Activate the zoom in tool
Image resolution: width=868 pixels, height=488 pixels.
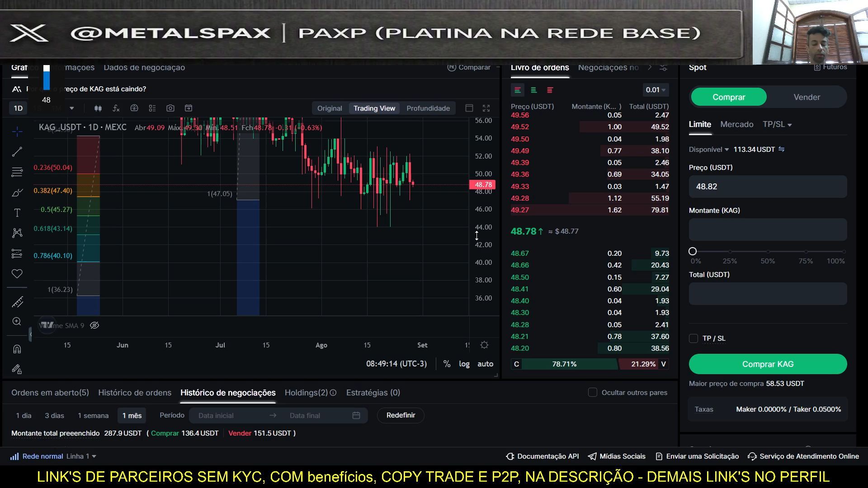click(x=17, y=322)
